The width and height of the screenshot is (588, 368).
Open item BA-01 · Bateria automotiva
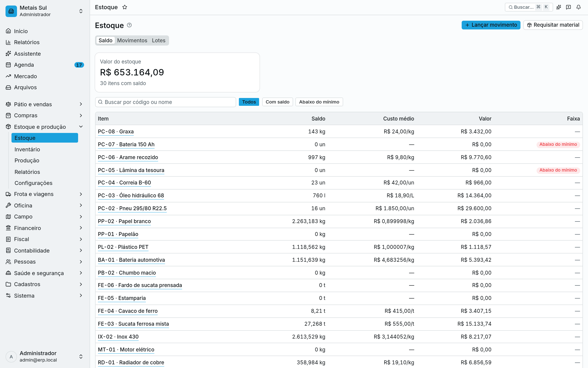tap(131, 260)
